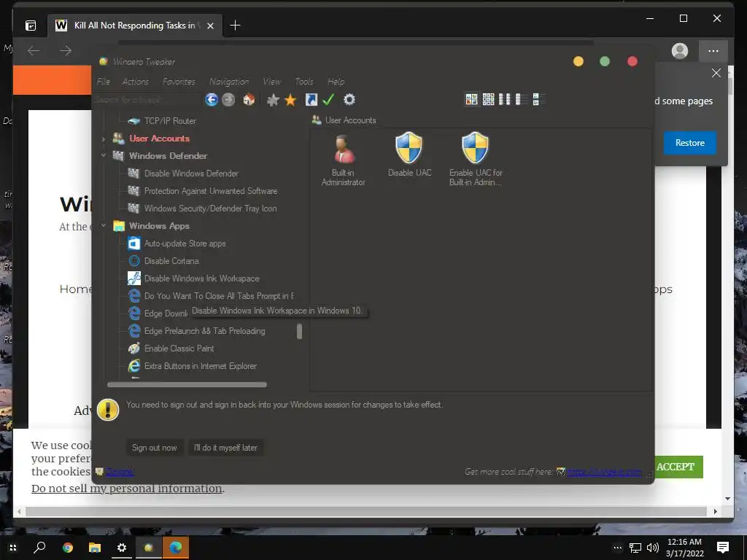Open the View menu
Image resolution: width=747 pixels, height=560 pixels.
tap(271, 82)
